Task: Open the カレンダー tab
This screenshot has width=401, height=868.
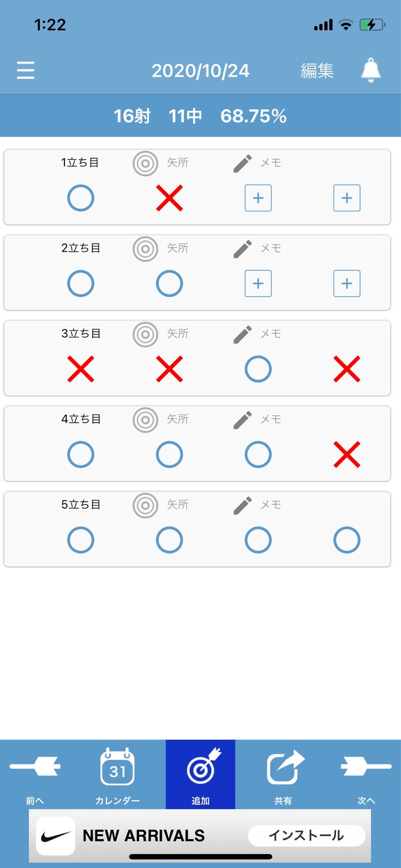Action: pyautogui.click(x=117, y=774)
